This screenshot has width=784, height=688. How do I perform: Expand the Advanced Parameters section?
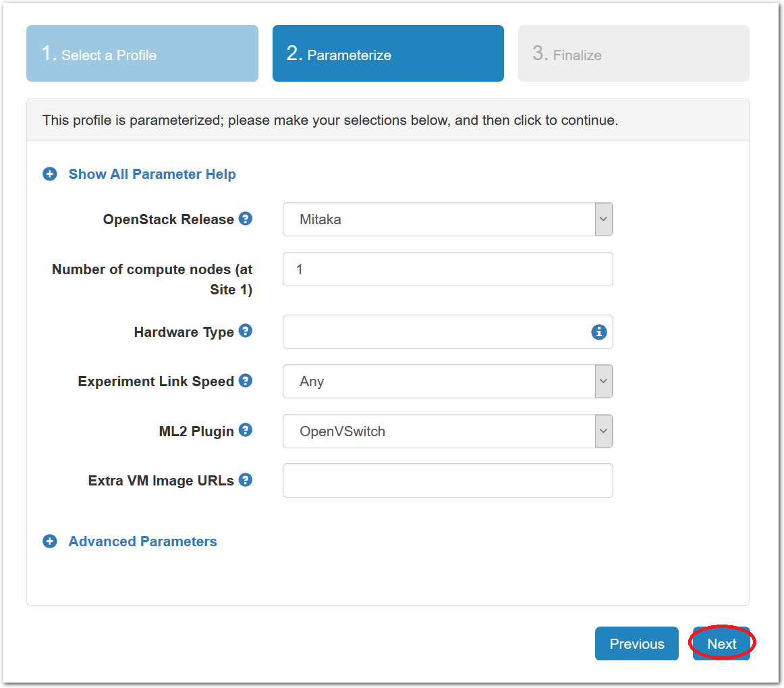tap(142, 541)
